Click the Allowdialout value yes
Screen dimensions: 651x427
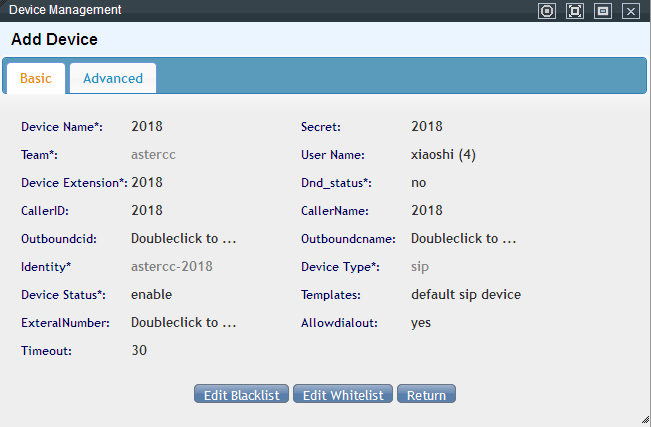pos(421,323)
